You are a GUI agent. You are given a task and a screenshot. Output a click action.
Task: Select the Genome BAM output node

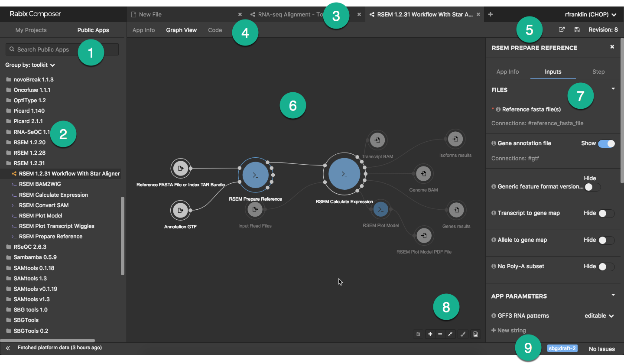pos(423,174)
